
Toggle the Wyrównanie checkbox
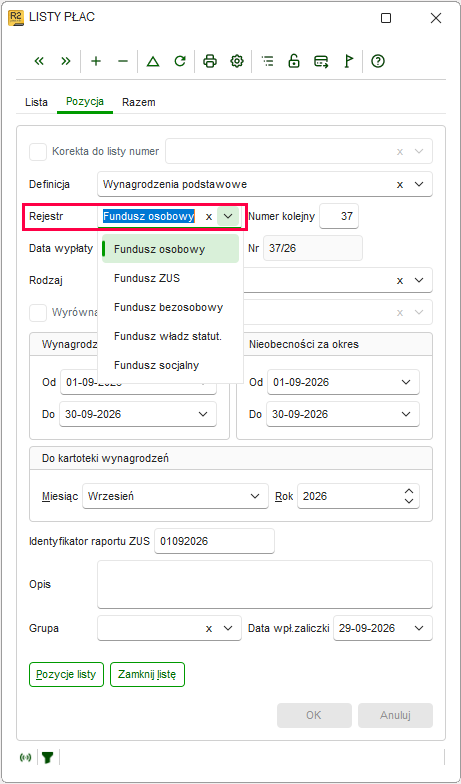[38, 312]
